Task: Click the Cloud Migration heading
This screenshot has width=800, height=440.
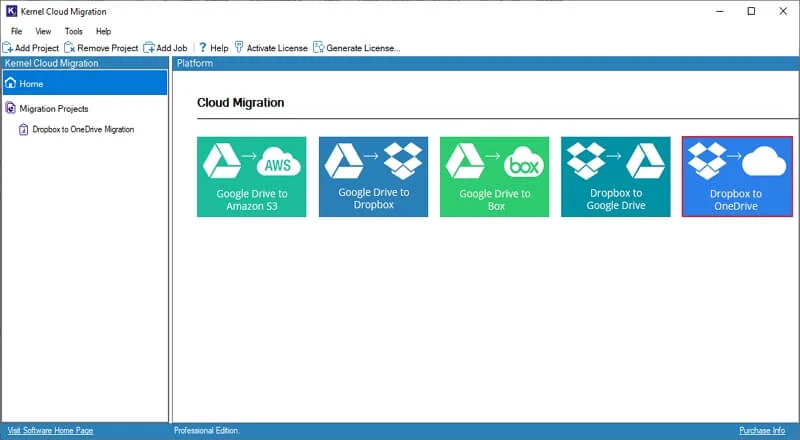Action: tap(240, 103)
